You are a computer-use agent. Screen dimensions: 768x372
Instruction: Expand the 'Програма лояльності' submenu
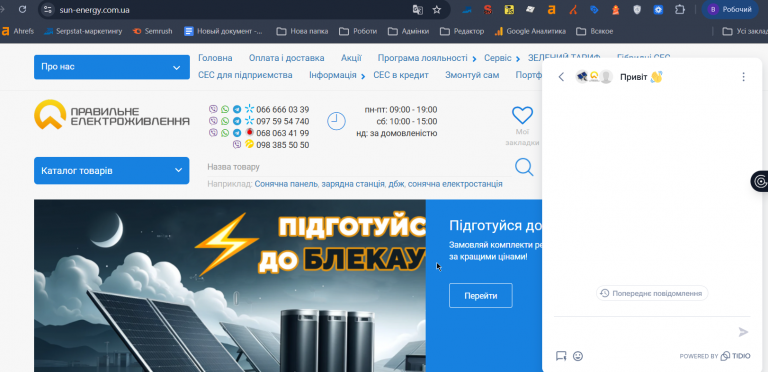(474, 59)
